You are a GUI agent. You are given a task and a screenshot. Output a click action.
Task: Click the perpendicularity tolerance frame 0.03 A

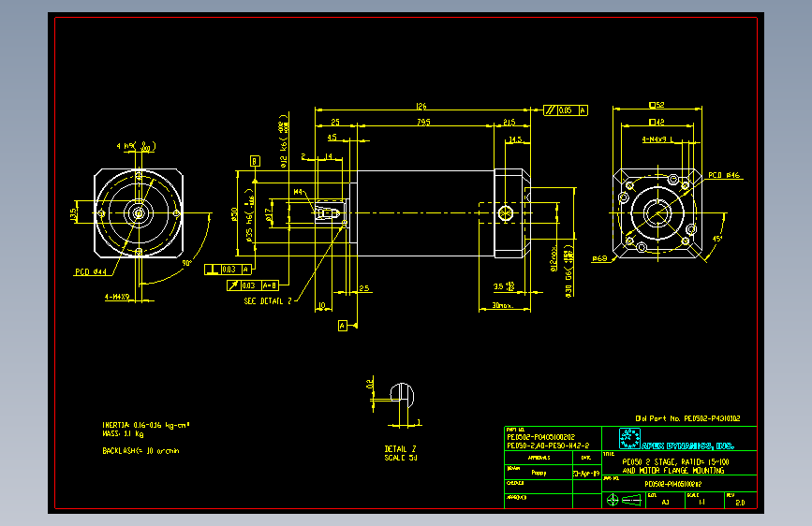[x=229, y=270]
